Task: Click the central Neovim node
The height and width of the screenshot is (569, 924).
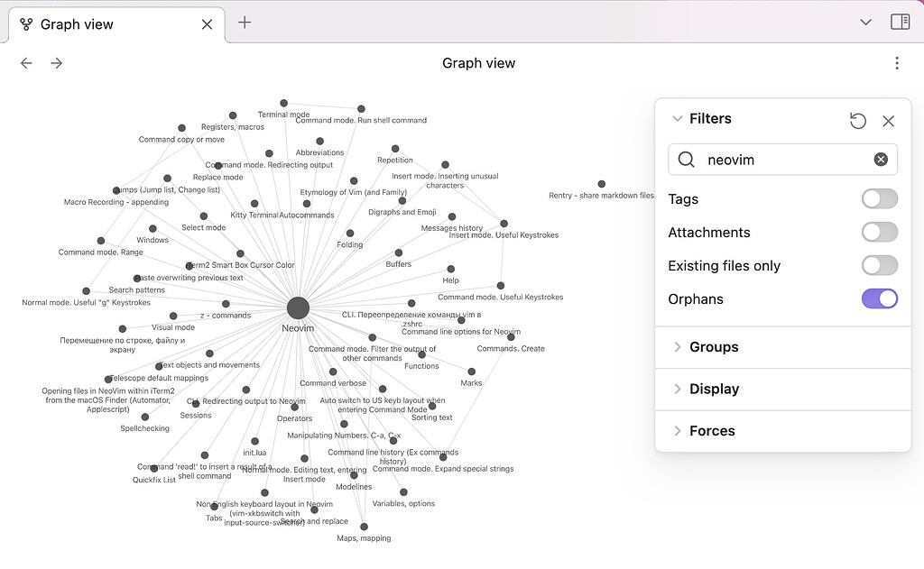Action: [298, 307]
